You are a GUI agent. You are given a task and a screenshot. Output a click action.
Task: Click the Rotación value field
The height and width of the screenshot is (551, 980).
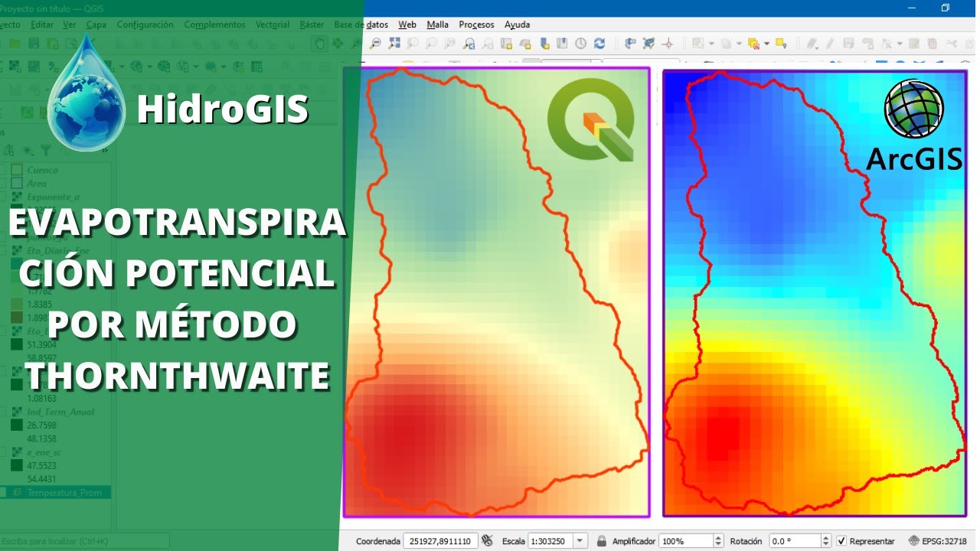[x=795, y=541]
